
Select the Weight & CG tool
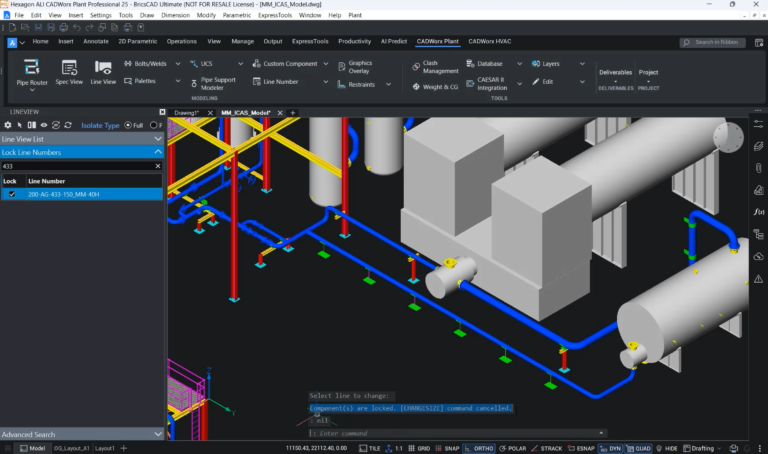tap(435, 87)
